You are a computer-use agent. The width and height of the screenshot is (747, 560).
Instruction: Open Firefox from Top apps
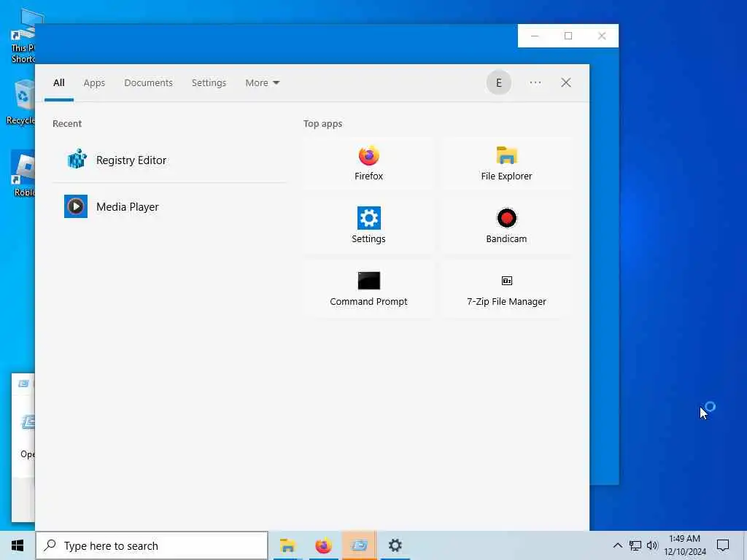point(368,163)
